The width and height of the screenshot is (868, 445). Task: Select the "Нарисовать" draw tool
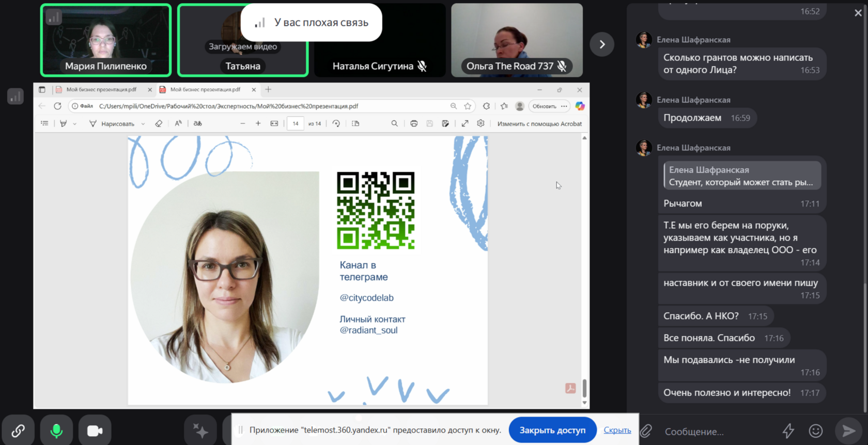pyautogui.click(x=112, y=123)
